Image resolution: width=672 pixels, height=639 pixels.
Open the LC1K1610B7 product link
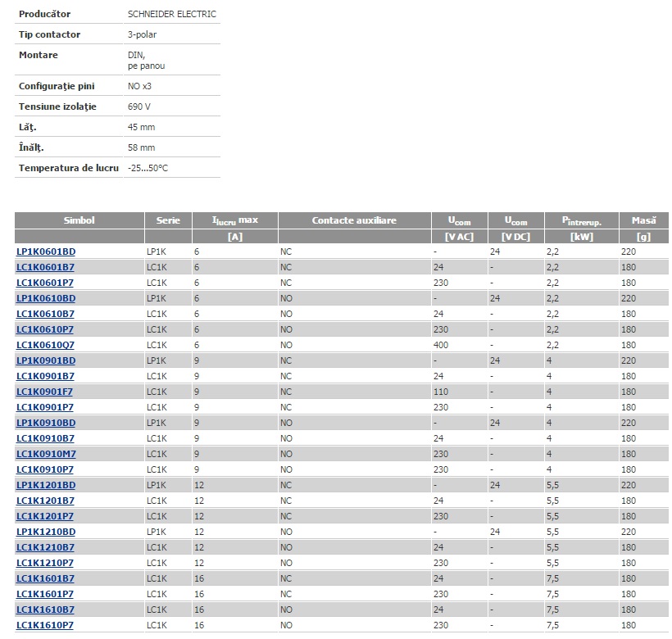pyautogui.click(x=45, y=610)
